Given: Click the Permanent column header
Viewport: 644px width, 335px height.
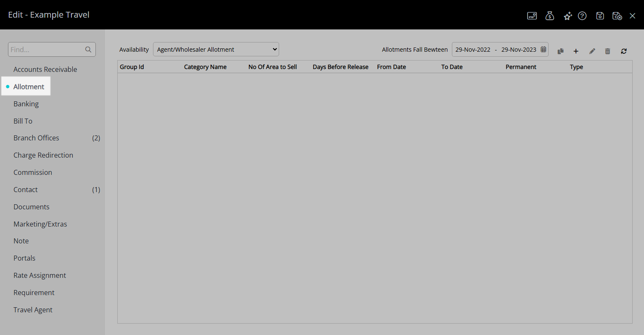Looking at the screenshot, I should (x=521, y=67).
